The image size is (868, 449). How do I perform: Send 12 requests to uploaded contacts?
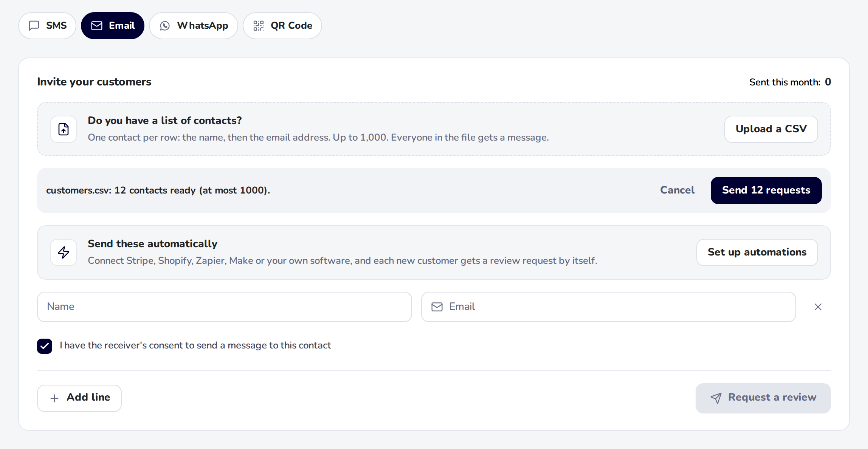point(766,190)
